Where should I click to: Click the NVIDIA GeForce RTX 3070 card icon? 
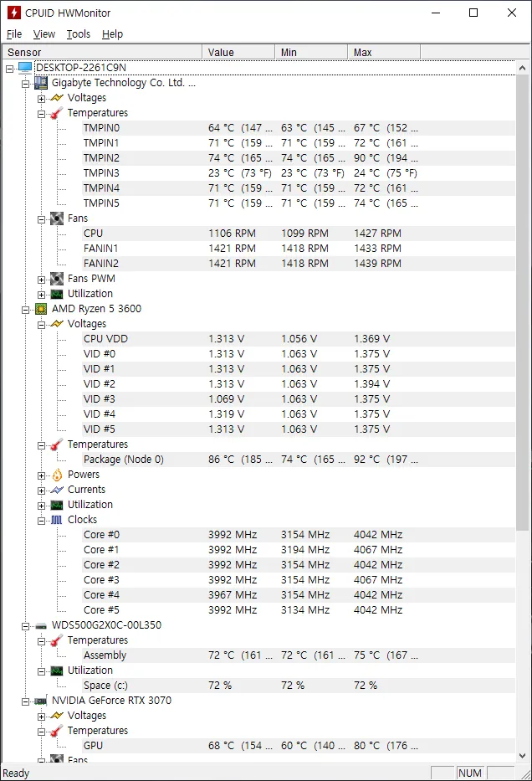point(41,701)
